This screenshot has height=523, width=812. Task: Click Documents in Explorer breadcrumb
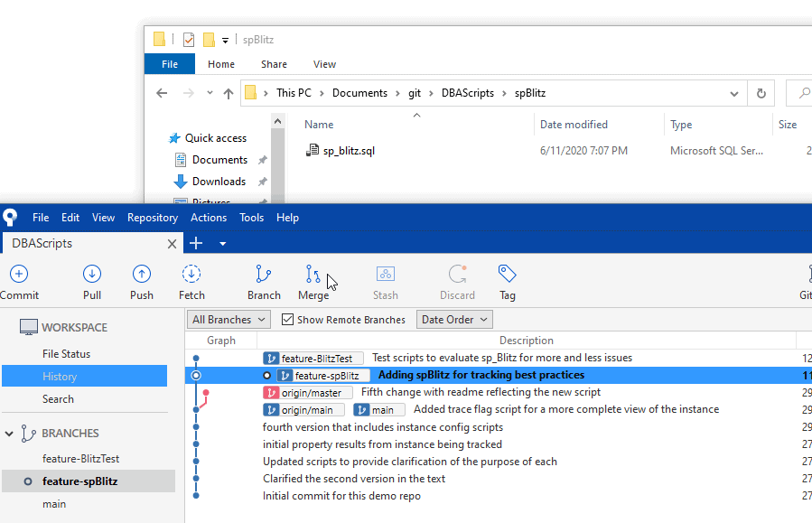point(359,93)
